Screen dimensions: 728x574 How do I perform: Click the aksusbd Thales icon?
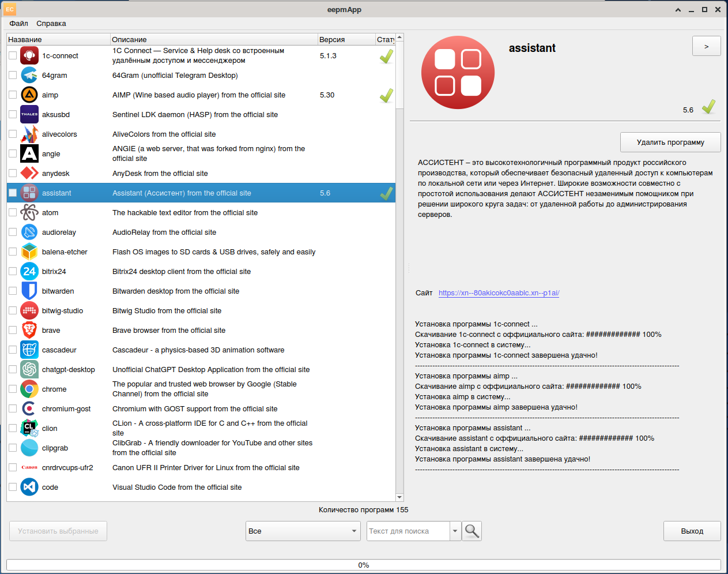click(x=29, y=115)
